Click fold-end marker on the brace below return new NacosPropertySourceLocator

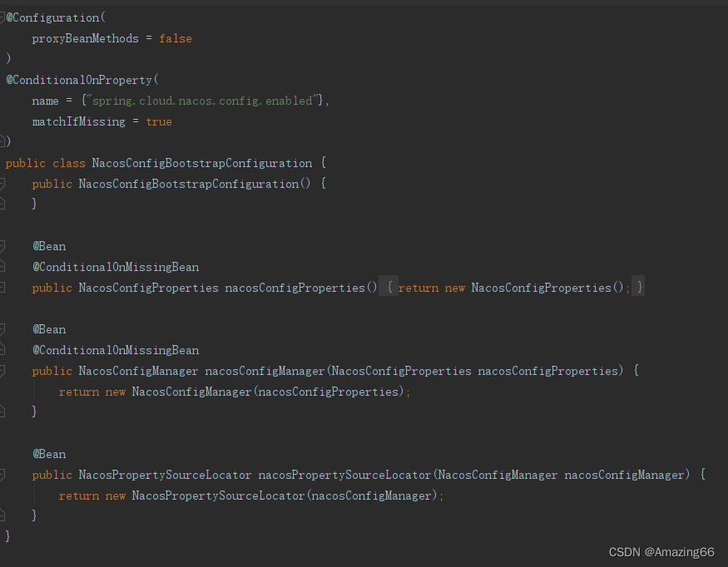click(x=2, y=515)
